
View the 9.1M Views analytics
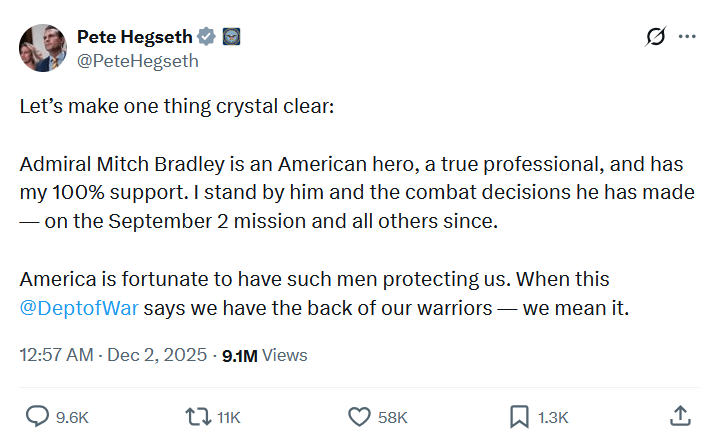point(264,355)
